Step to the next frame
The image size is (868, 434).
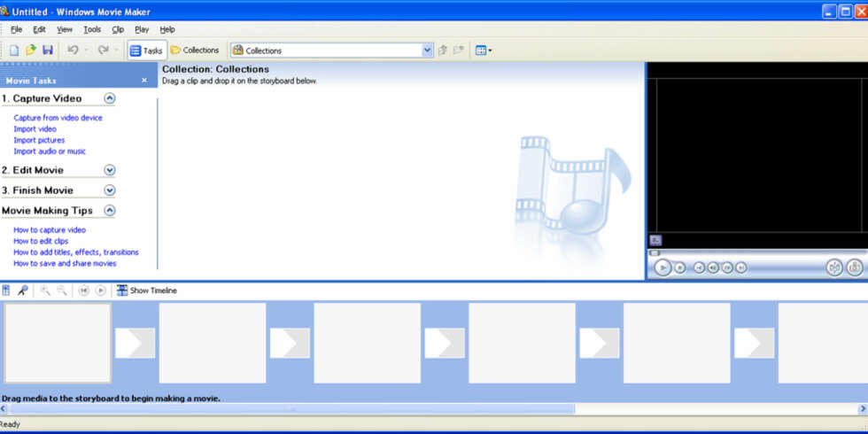point(727,267)
